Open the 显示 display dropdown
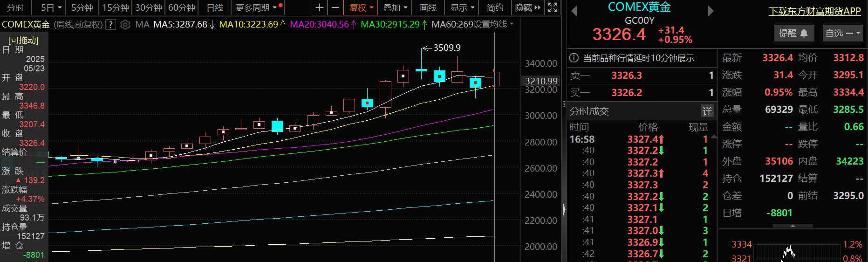This screenshot has height=262, width=868. pyautogui.click(x=462, y=7)
